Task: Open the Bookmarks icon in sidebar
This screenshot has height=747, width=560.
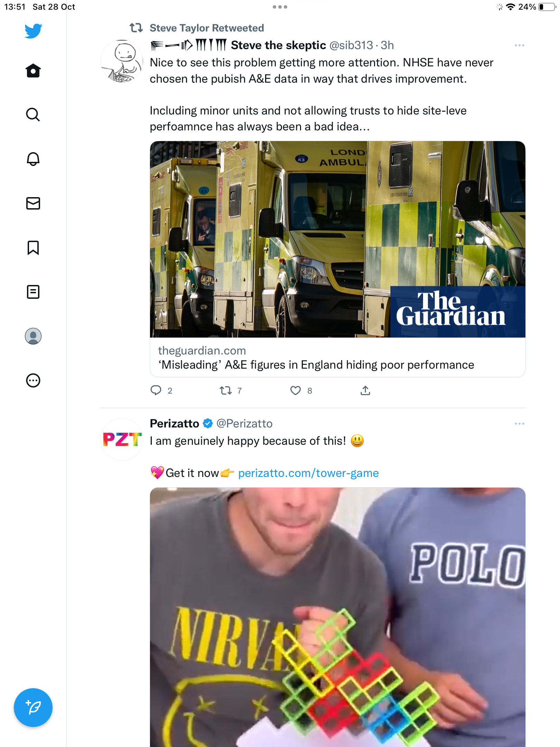Action: (x=33, y=248)
